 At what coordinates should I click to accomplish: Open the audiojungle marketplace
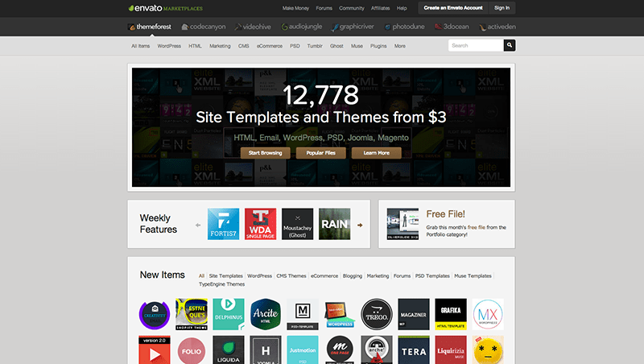click(301, 27)
